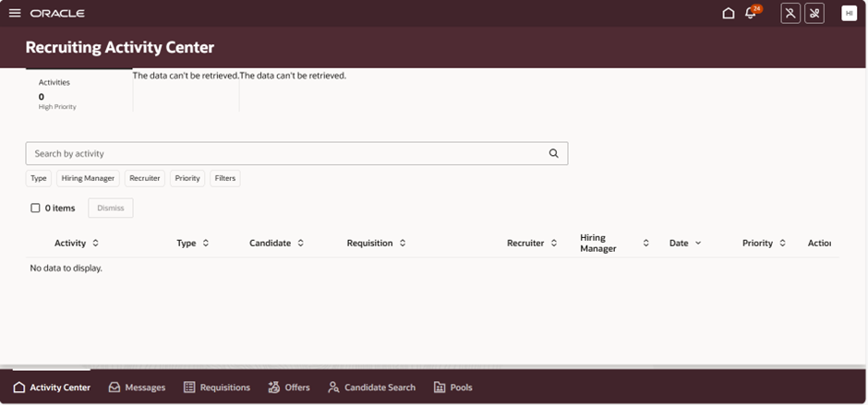The height and width of the screenshot is (405, 868).
Task: Open the second boxed icon in top bar
Action: point(814,13)
